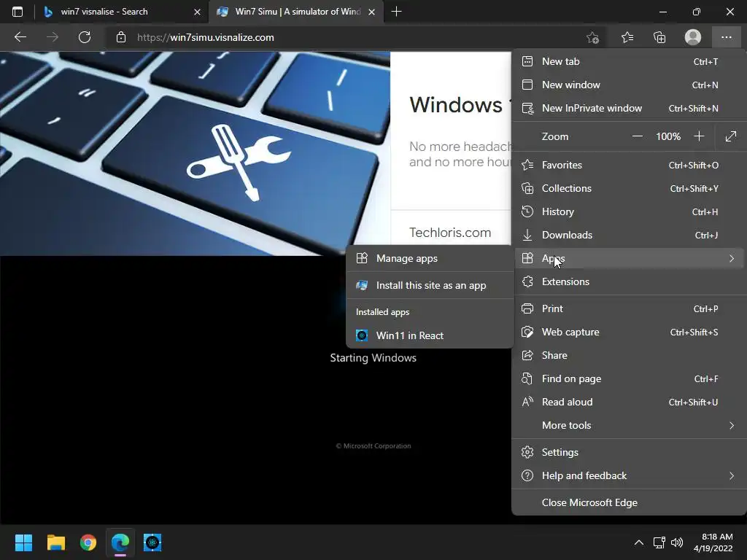Choose Install this site as an app
Image resolution: width=747 pixels, height=560 pixels.
[x=430, y=285]
